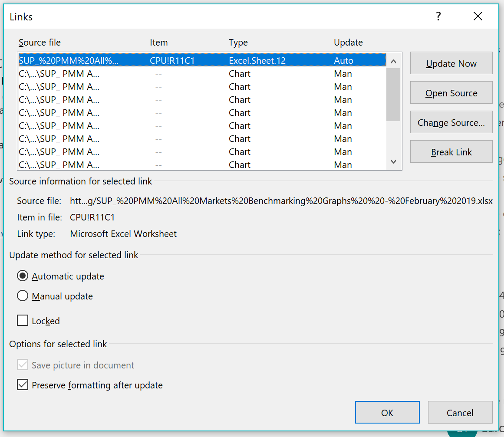
Task: Open the Links dialog help question mark
Action: [438, 16]
